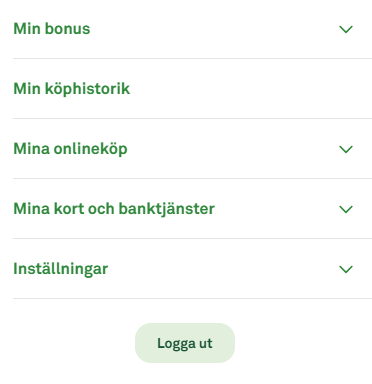Log out using the green pill button
This screenshot has width=372, height=384.
point(185,343)
